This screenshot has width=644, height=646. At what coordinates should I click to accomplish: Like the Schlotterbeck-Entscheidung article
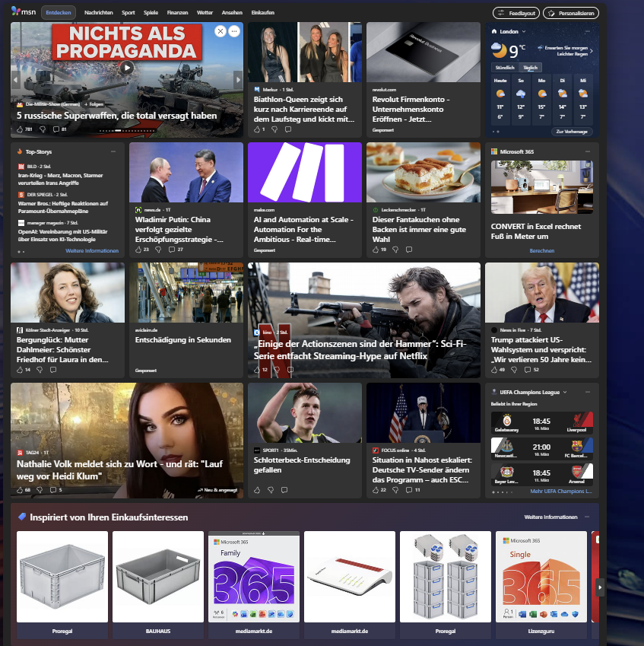click(257, 490)
